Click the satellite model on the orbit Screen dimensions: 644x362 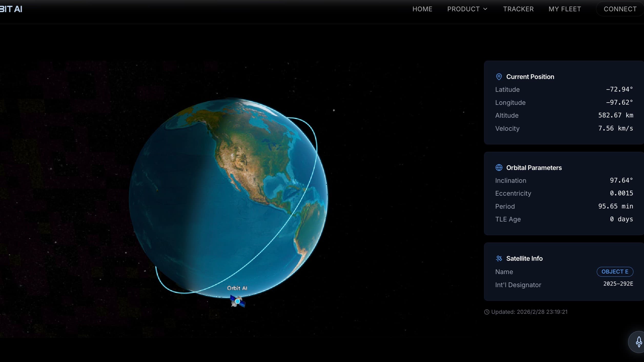[238, 301]
